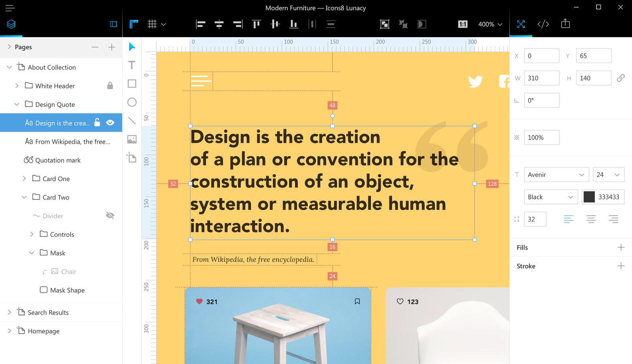This screenshot has height=364, width=632.
Task: Open the zoom level dropdown showing 400%
Action: (x=490, y=24)
